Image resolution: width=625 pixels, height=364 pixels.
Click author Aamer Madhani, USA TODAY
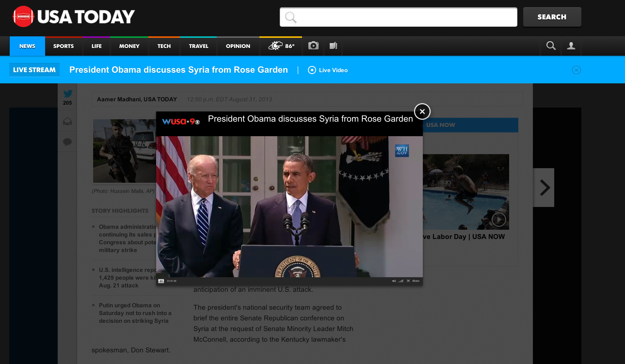pyautogui.click(x=137, y=99)
